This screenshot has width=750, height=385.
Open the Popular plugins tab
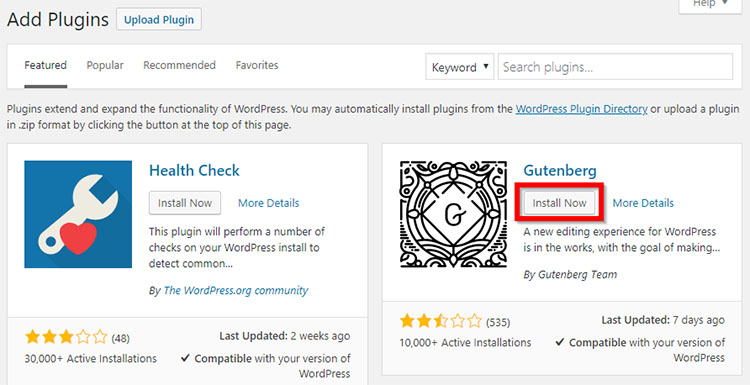105,65
